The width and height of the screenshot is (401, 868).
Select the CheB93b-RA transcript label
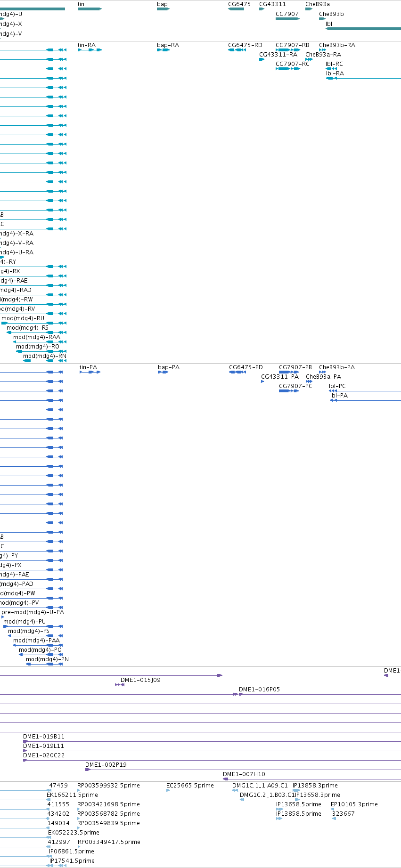click(x=337, y=45)
